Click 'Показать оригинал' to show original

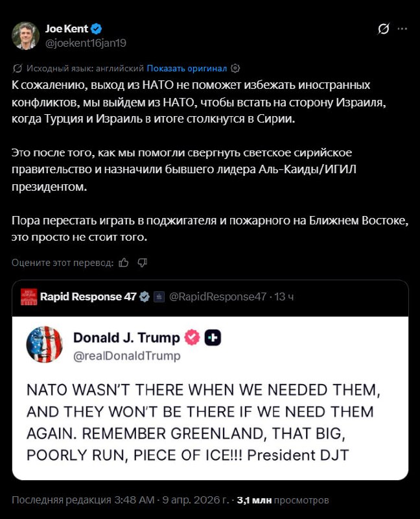187,68
